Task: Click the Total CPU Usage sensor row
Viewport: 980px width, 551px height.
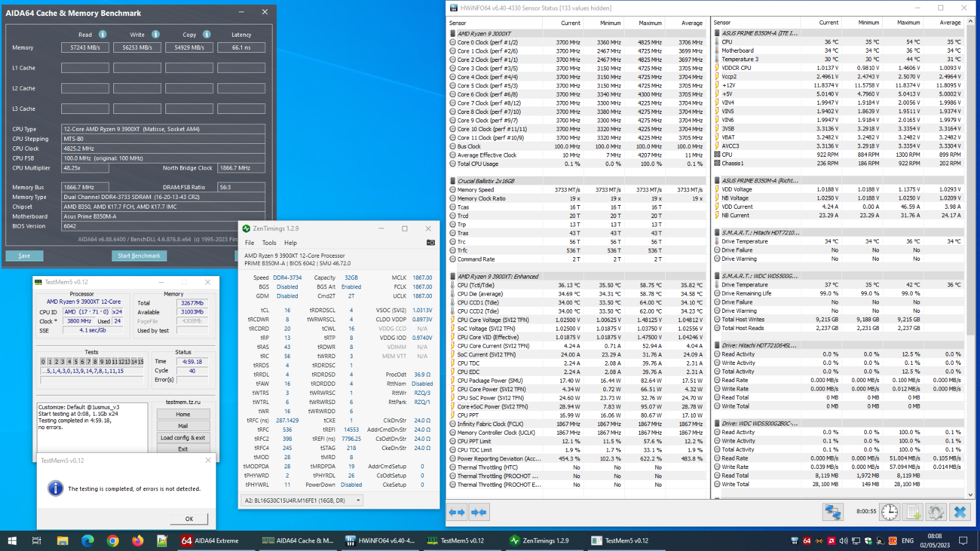Action: coord(577,164)
